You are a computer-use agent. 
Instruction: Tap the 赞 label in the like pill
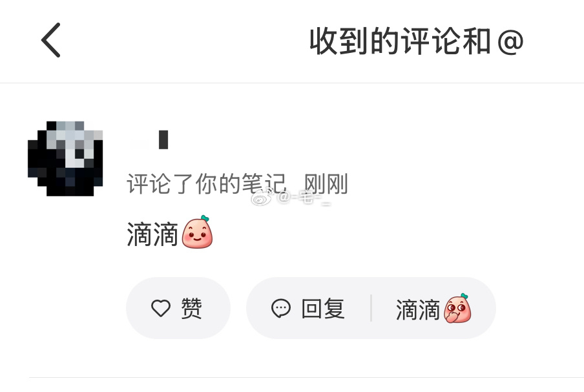[191, 308]
